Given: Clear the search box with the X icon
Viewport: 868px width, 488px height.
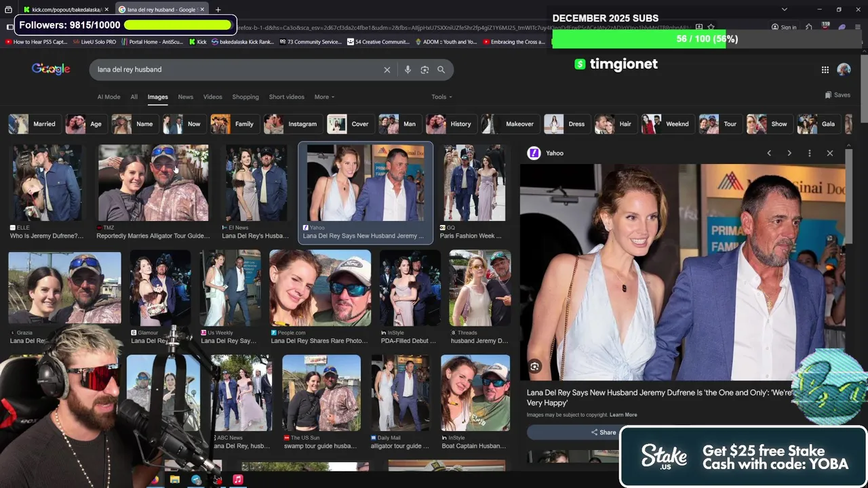Looking at the screenshot, I should [x=387, y=69].
